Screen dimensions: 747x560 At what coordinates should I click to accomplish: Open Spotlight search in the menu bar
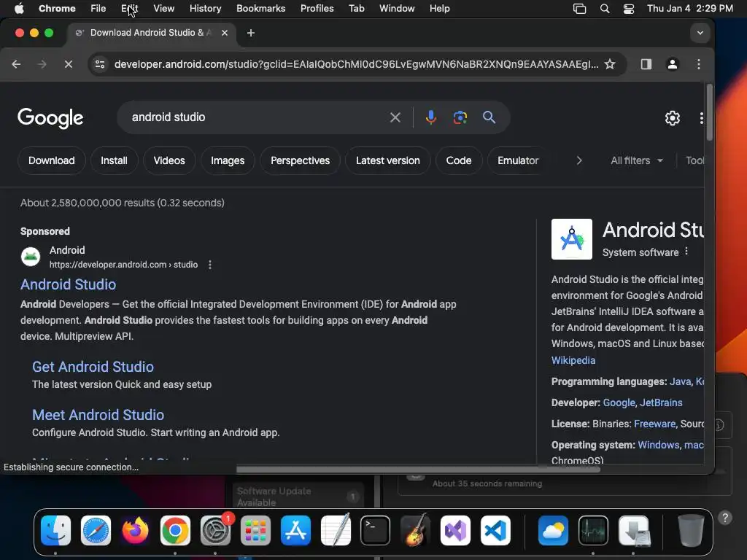point(605,9)
